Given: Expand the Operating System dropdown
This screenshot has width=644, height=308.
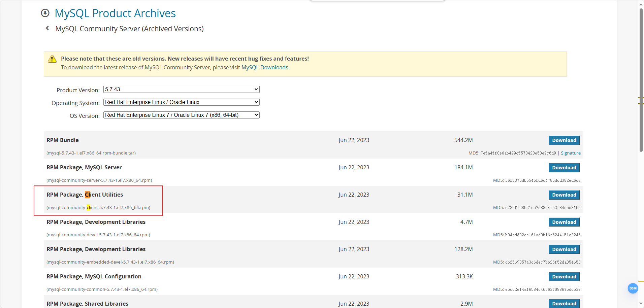Looking at the screenshot, I should (x=181, y=102).
